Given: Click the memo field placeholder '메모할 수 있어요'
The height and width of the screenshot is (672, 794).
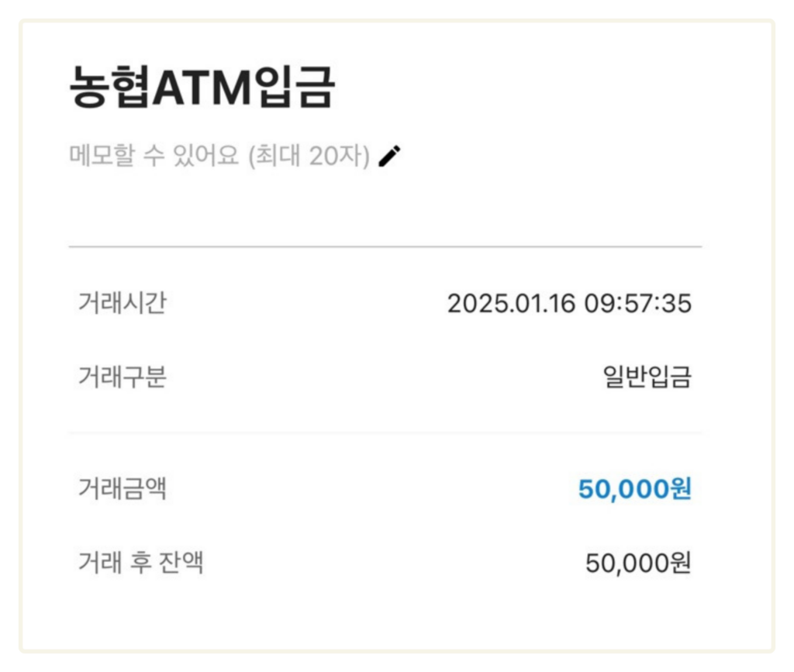Looking at the screenshot, I should coord(154,157).
